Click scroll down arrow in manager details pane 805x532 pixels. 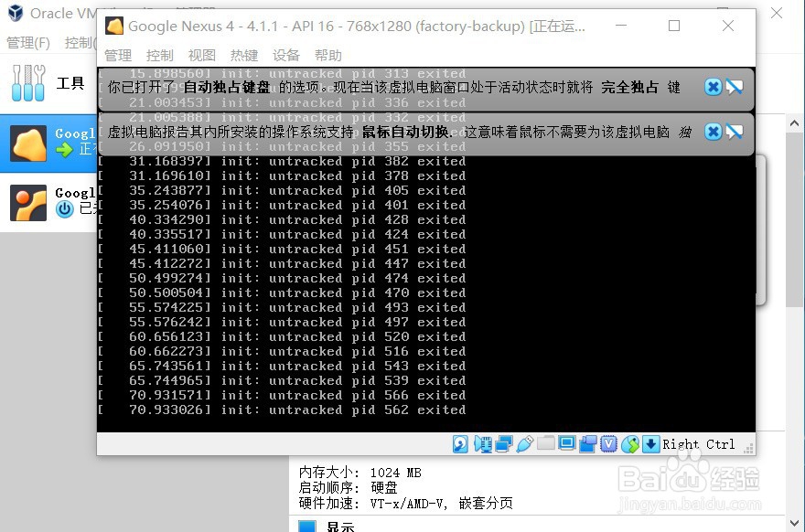[795, 523]
